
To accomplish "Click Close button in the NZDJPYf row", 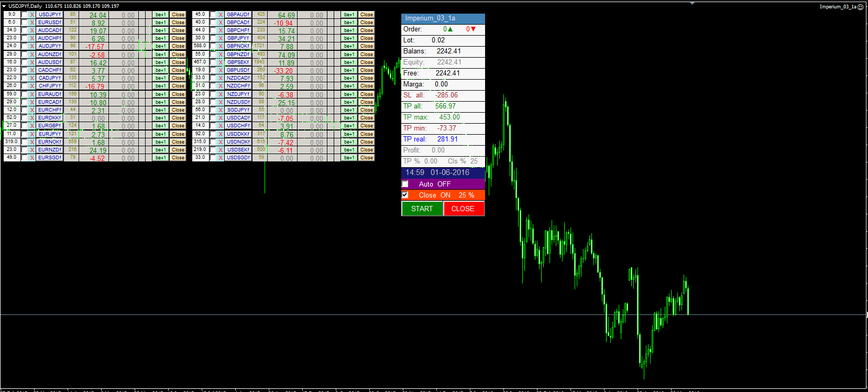I will [x=367, y=94].
